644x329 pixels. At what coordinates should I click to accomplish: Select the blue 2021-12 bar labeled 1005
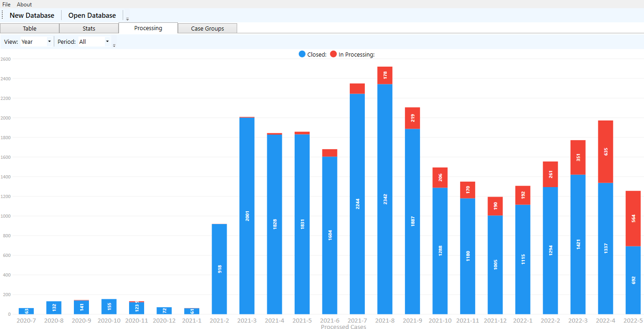[495, 265]
